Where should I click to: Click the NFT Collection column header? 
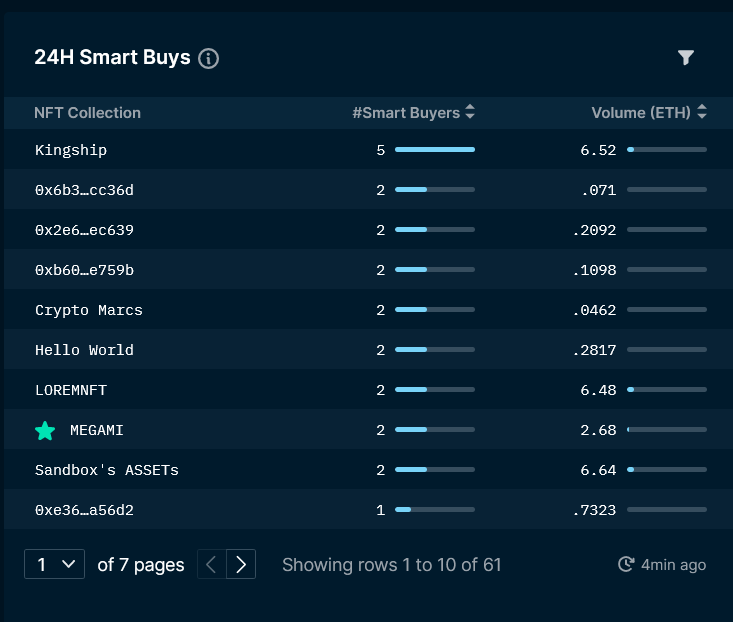click(87, 113)
